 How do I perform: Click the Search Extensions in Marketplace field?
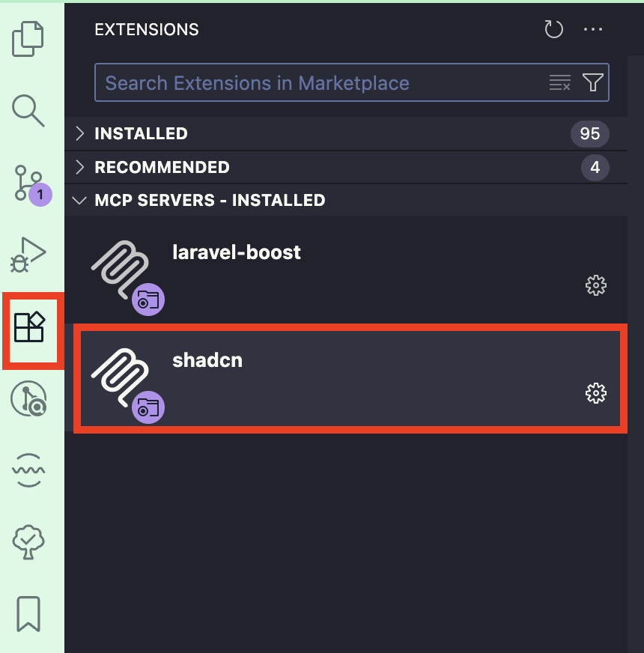(322, 83)
